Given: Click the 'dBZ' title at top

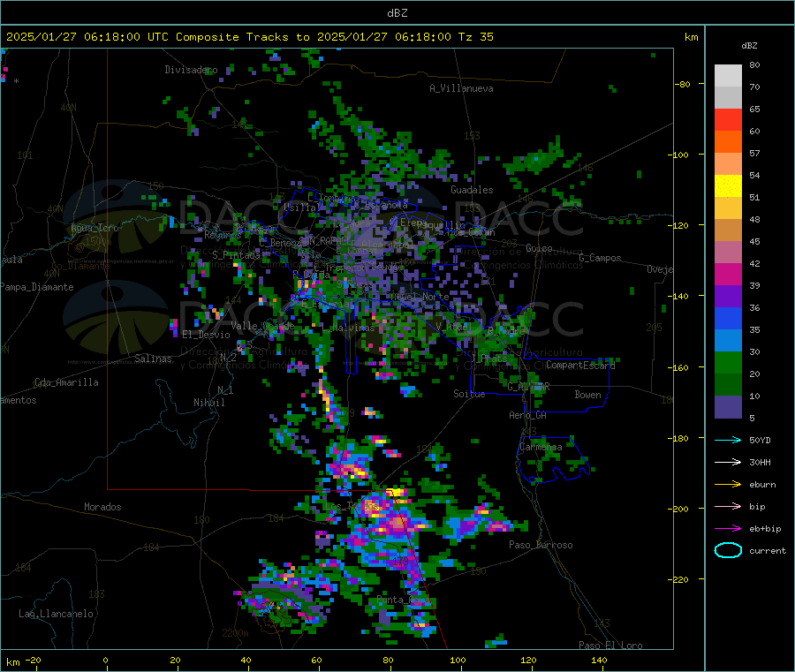Looking at the screenshot, I should pyautogui.click(x=397, y=13).
